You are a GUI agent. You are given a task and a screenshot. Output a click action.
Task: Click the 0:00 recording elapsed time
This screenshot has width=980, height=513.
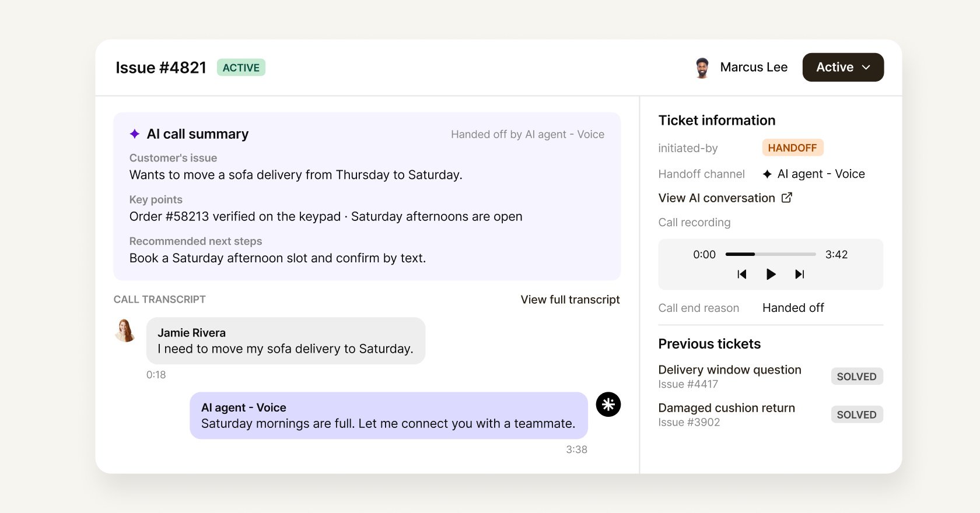pos(704,255)
